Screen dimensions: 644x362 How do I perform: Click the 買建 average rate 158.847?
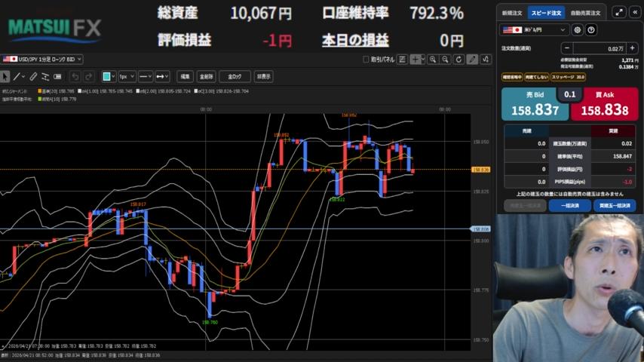(x=622, y=156)
